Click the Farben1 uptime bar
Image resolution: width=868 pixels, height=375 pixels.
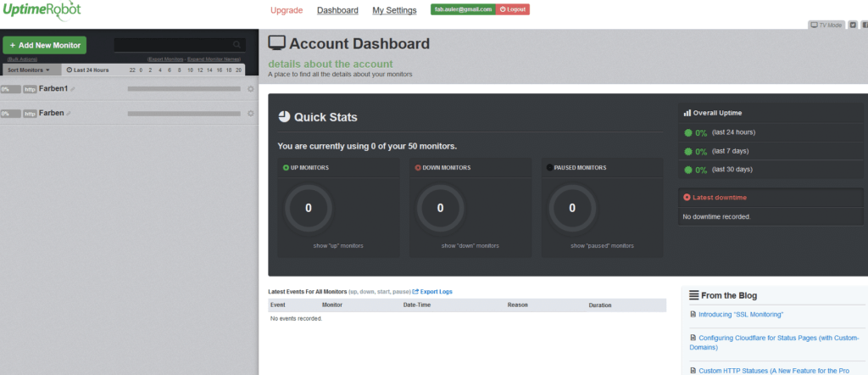[184, 88]
